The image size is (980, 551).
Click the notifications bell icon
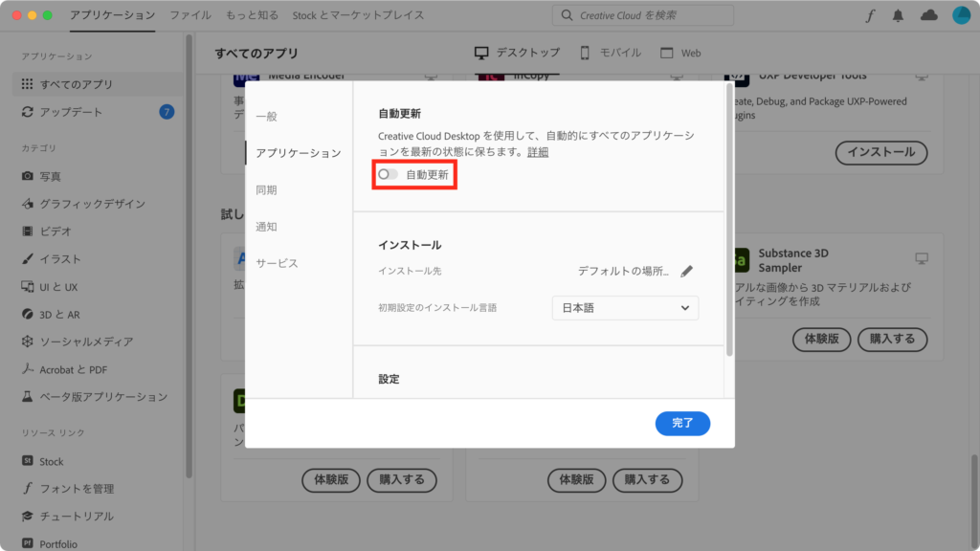[898, 15]
